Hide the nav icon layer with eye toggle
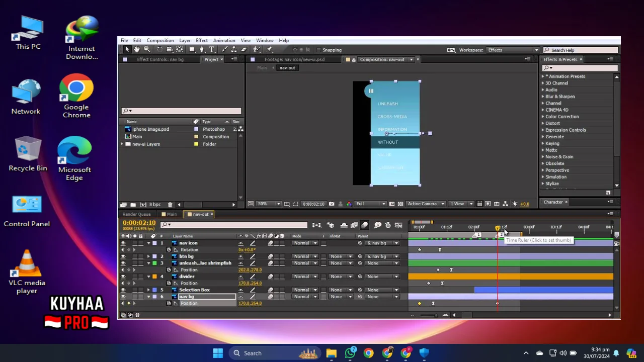 [123, 243]
